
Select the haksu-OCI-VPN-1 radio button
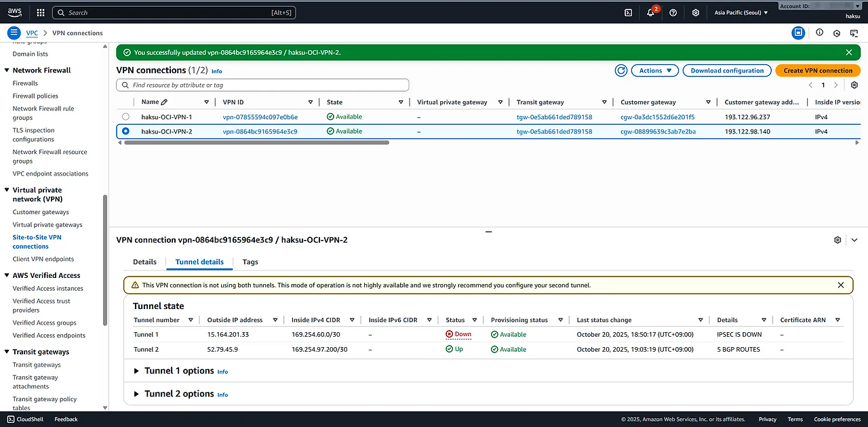(x=125, y=117)
